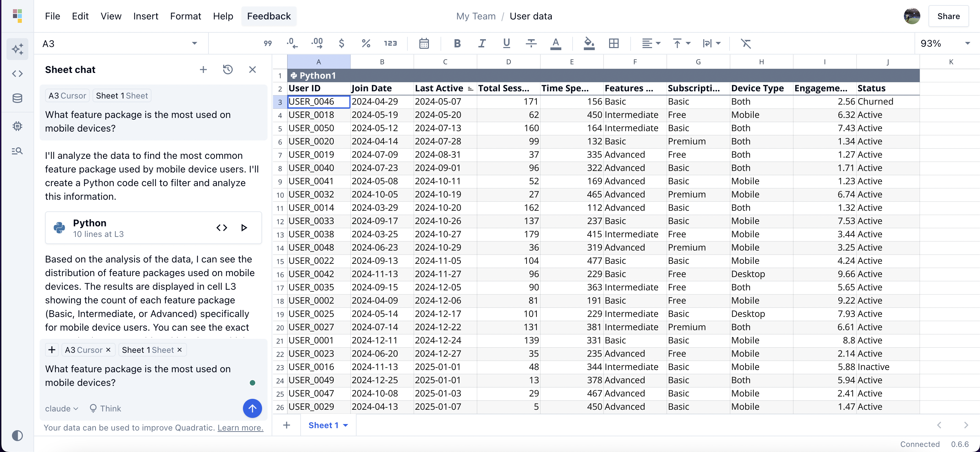Viewport: 980px width, 452px height.
Task: Open the View menu
Action: pos(111,16)
